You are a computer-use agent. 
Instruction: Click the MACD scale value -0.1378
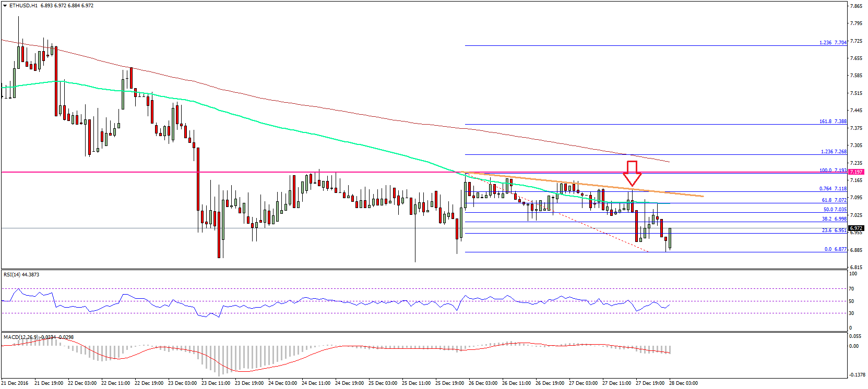857,374
